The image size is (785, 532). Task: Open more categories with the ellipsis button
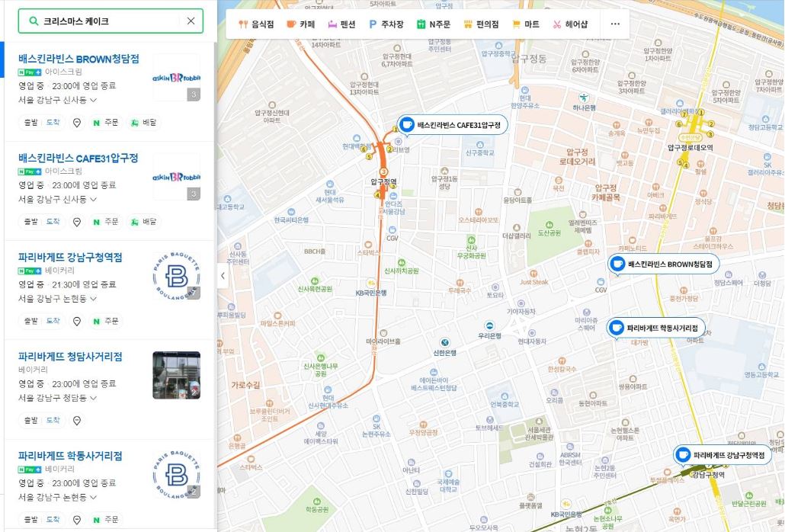tap(615, 24)
